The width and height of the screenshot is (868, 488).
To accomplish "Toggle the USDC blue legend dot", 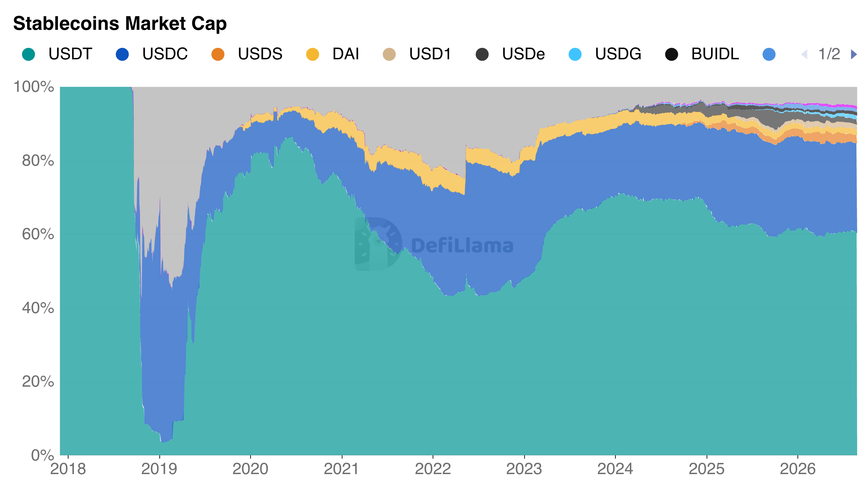I will (x=122, y=54).
